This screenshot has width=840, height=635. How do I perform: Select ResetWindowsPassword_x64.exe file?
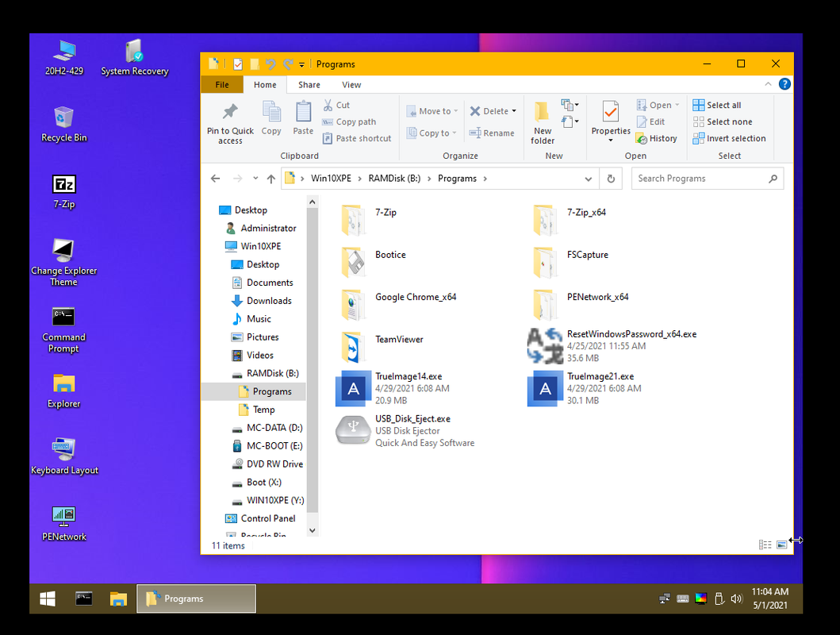pyautogui.click(x=612, y=345)
